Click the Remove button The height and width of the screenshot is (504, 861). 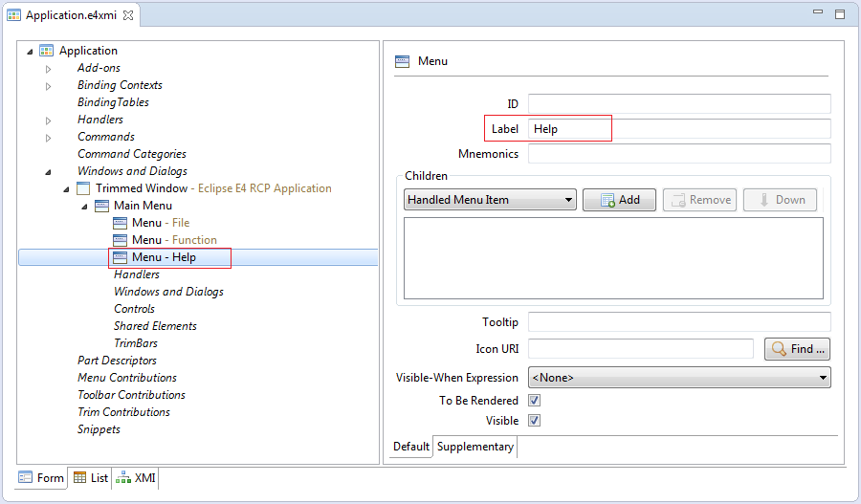click(x=700, y=200)
